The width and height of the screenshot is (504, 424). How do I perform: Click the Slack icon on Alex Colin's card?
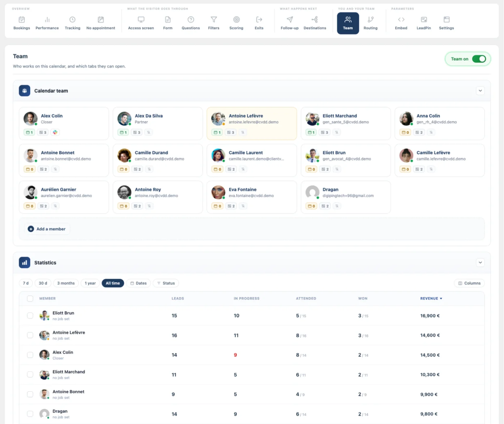pos(55,132)
